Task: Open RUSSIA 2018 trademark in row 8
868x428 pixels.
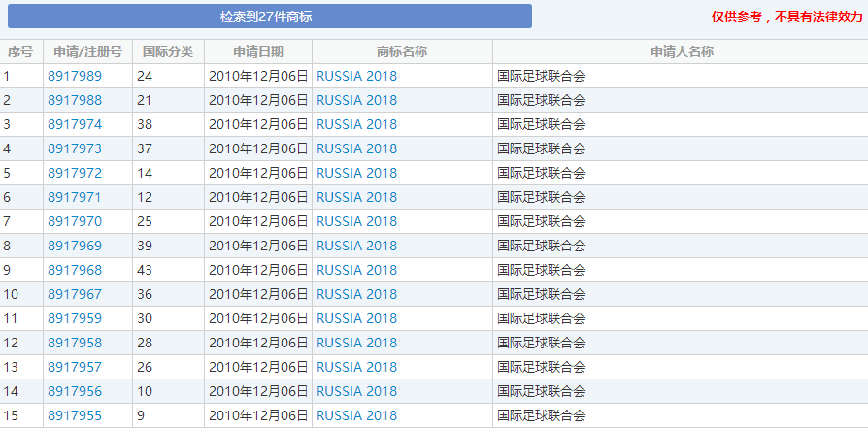Action: (x=357, y=246)
